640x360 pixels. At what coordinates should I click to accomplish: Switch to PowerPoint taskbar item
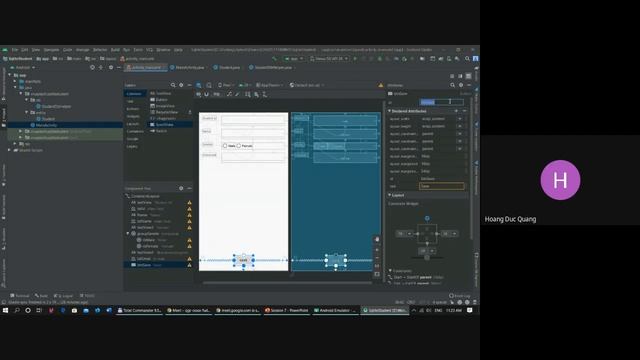tap(287, 310)
